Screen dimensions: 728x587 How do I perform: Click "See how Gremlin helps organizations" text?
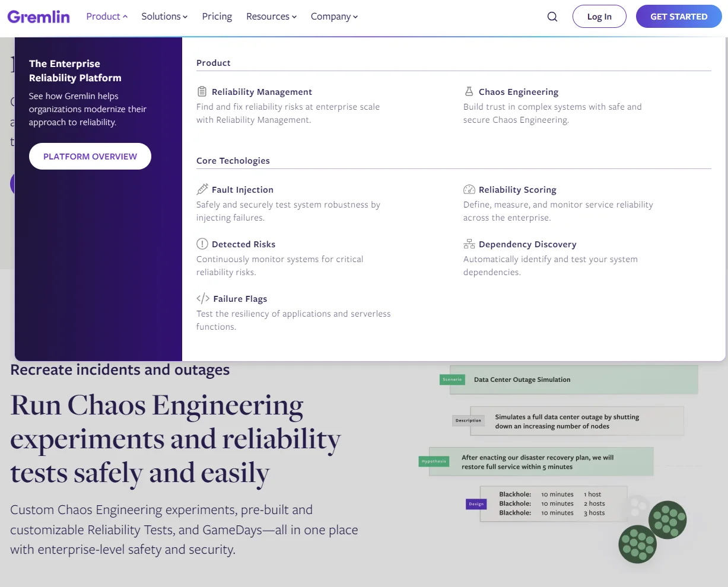[x=88, y=109]
